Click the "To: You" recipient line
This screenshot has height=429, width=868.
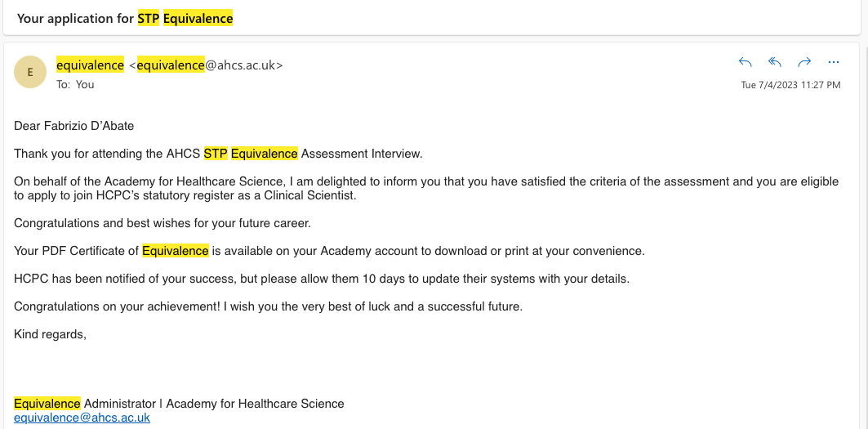(75, 84)
